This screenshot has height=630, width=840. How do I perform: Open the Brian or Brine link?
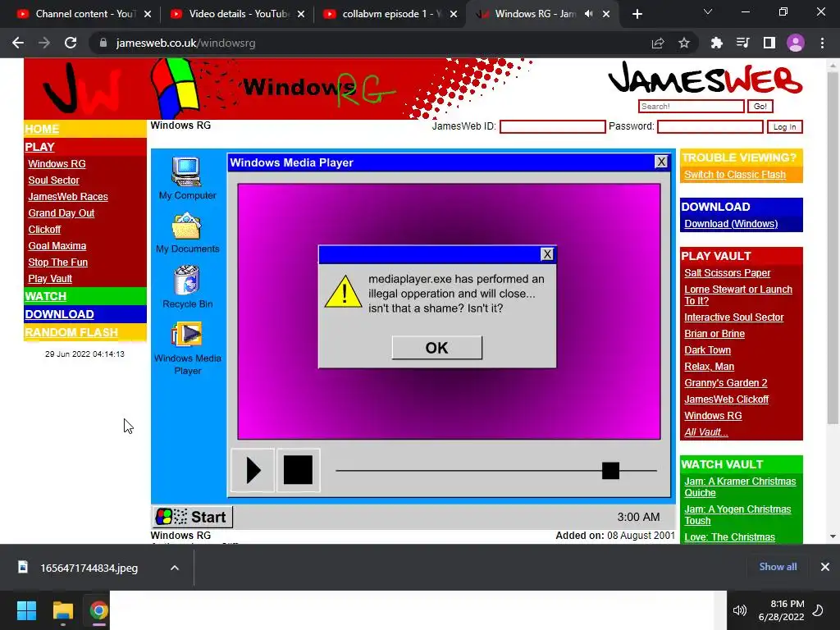tap(714, 333)
